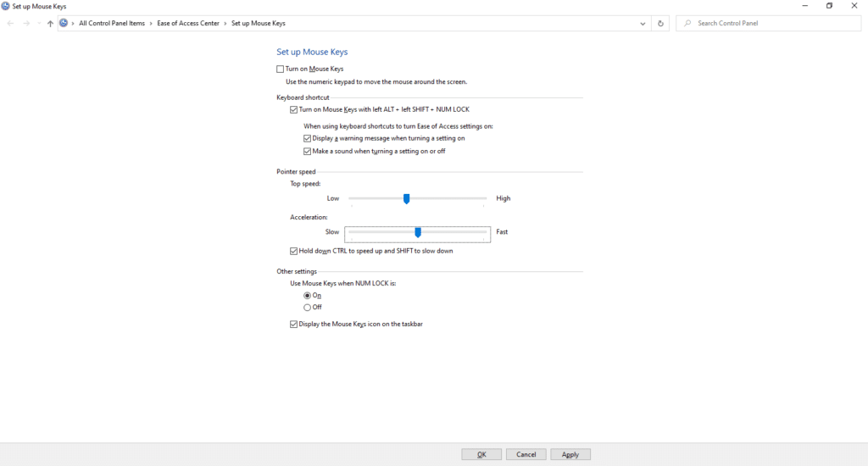This screenshot has width=868, height=466.
Task: Click the 'Set up Mouse Keys' heading
Action: pos(312,52)
